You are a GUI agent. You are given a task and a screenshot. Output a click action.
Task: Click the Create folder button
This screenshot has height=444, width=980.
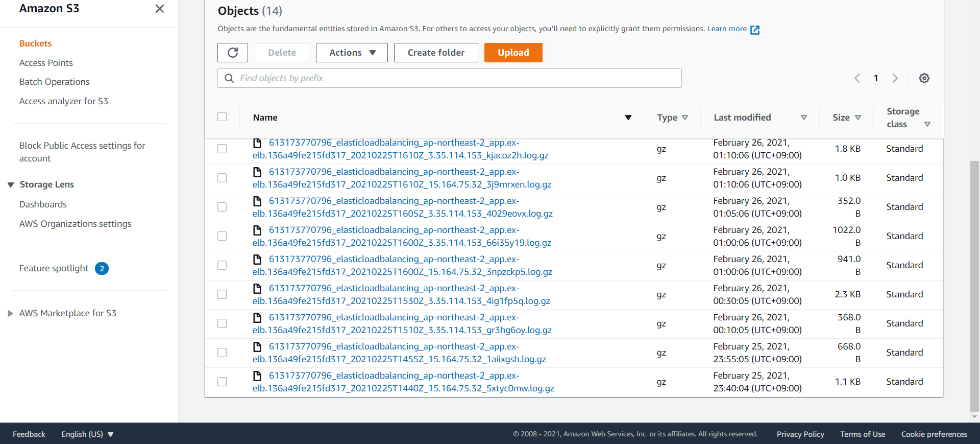coord(436,53)
